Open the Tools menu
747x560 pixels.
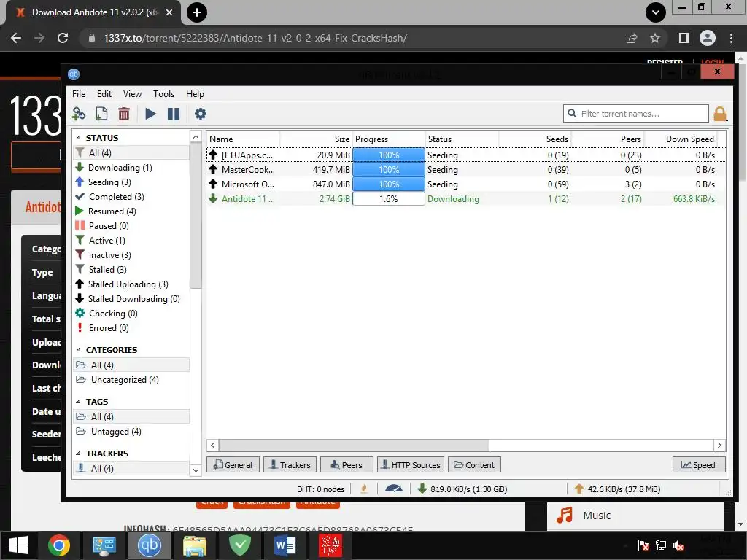pos(164,94)
